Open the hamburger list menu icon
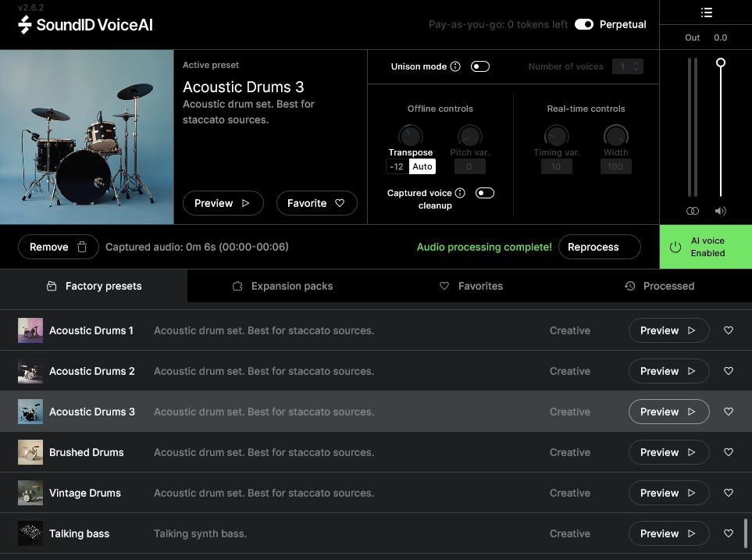This screenshot has width=752, height=560. [706, 12]
